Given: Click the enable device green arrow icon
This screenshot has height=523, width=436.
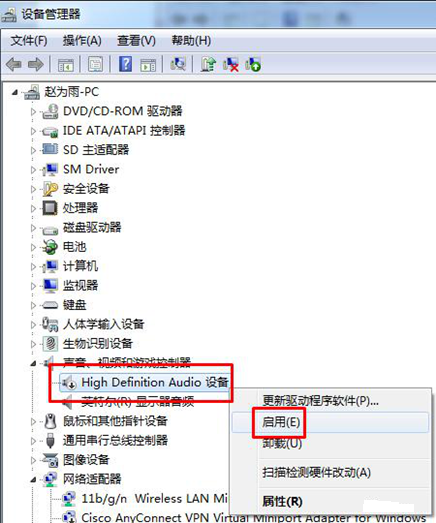Looking at the screenshot, I should pyautogui.click(x=253, y=64).
